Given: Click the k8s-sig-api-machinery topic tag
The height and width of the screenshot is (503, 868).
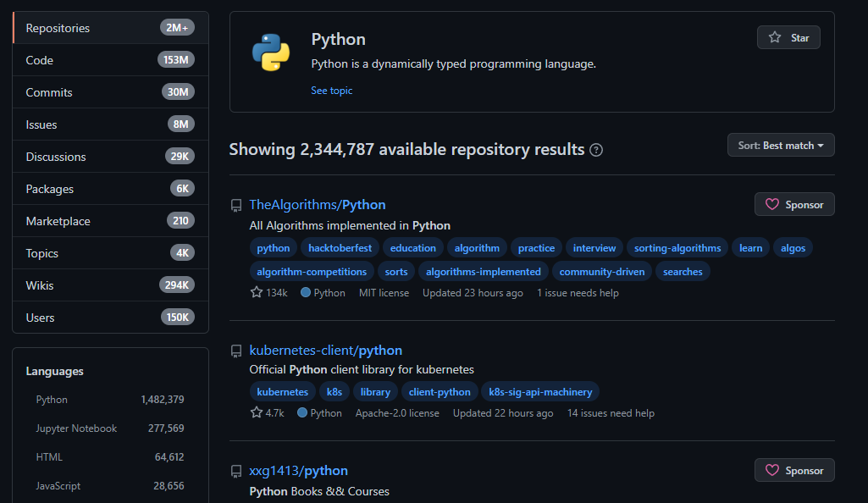Looking at the screenshot, I should point(540,392).
